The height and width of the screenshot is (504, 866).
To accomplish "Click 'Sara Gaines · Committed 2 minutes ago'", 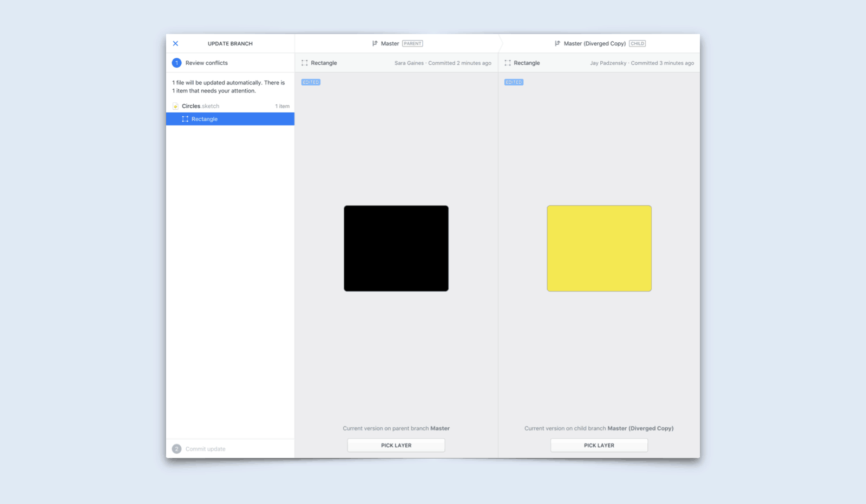I will coord(443,63).
